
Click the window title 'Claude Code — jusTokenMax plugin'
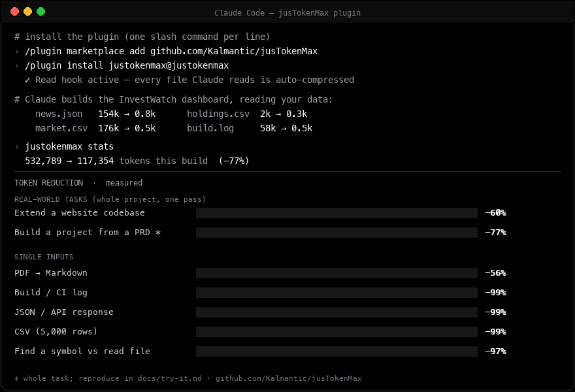[287, 13]
